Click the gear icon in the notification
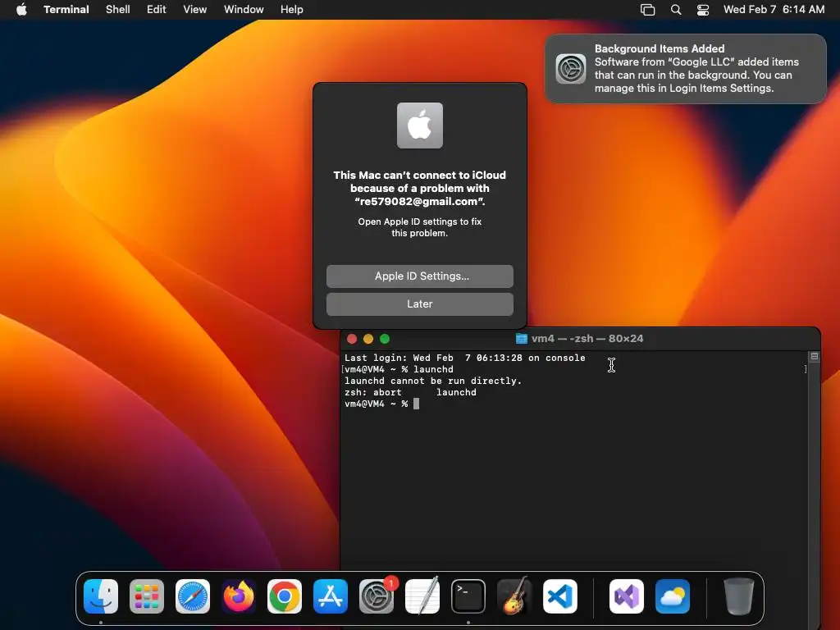The image size is (840, 630). [571, 69]
